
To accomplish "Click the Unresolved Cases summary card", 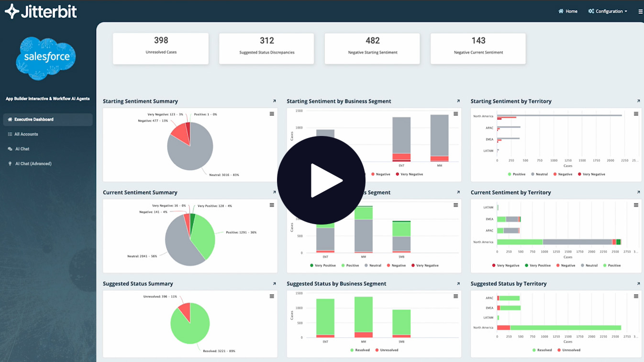I will [161, 48].
